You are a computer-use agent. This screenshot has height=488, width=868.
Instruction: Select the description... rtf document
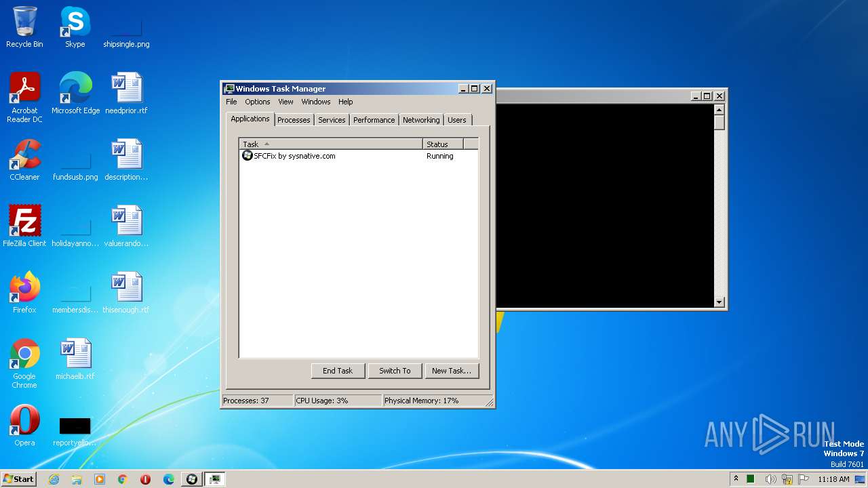click(126, 160)
